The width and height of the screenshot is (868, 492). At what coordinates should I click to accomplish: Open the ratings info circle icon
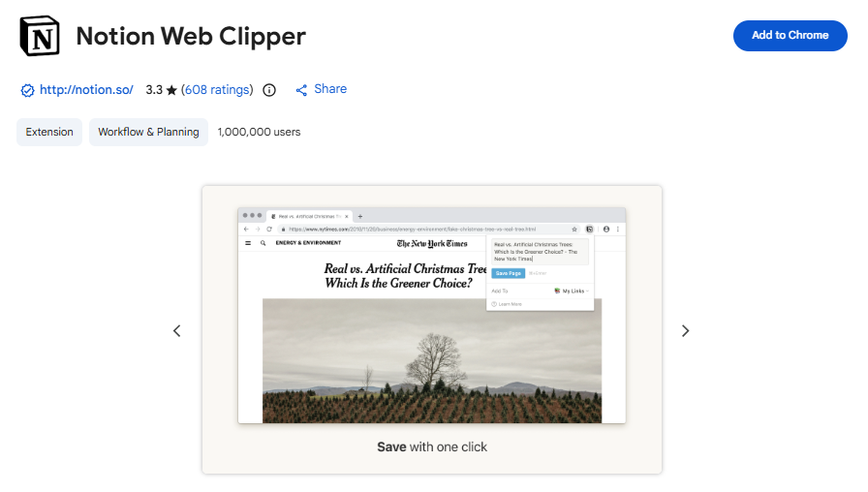click(269, 90)
